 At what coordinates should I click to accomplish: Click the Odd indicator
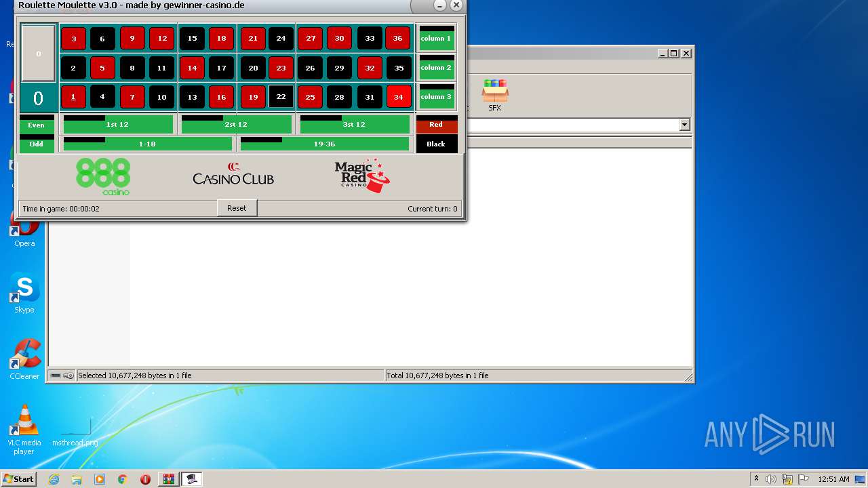(x=37, y=144)
